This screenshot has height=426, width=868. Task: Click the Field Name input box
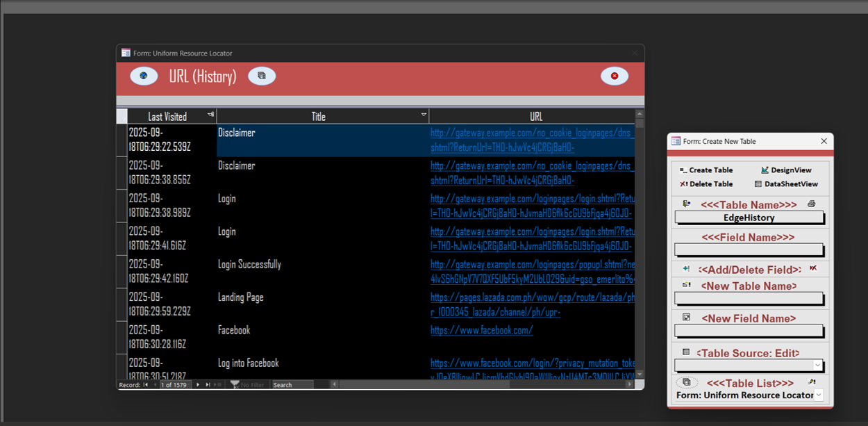tap(749, 250)
